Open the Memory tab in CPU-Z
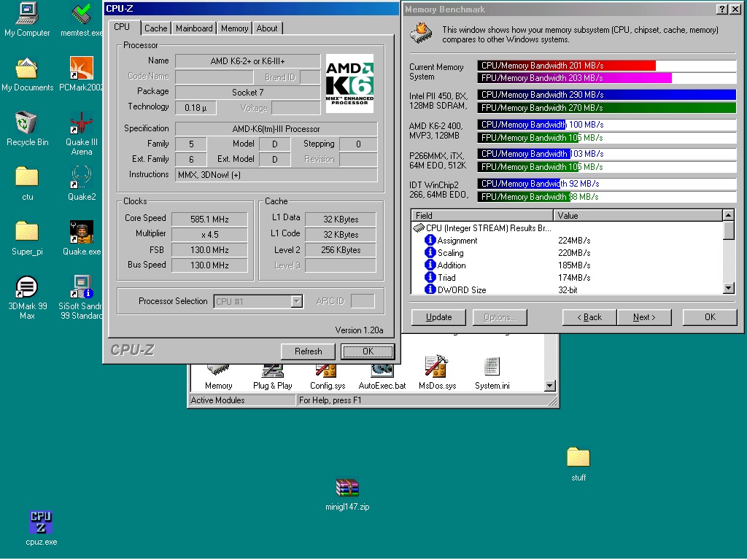 tap(234, 28)
